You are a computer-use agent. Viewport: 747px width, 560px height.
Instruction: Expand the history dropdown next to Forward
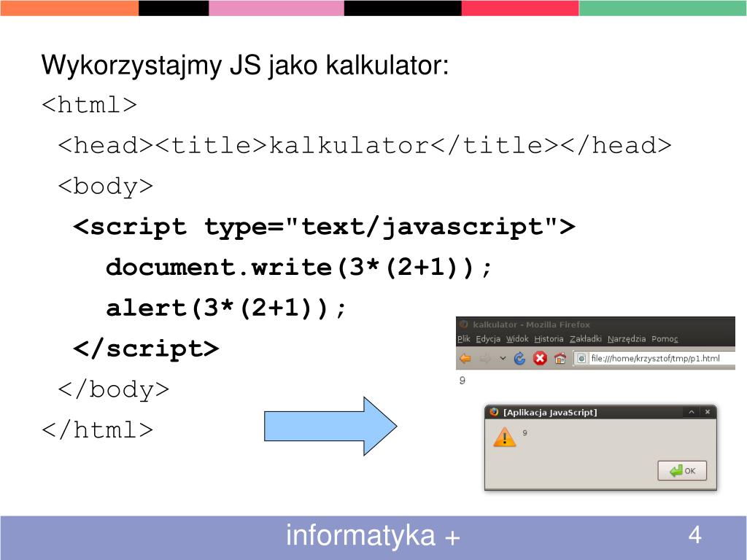tap(503, 358)
